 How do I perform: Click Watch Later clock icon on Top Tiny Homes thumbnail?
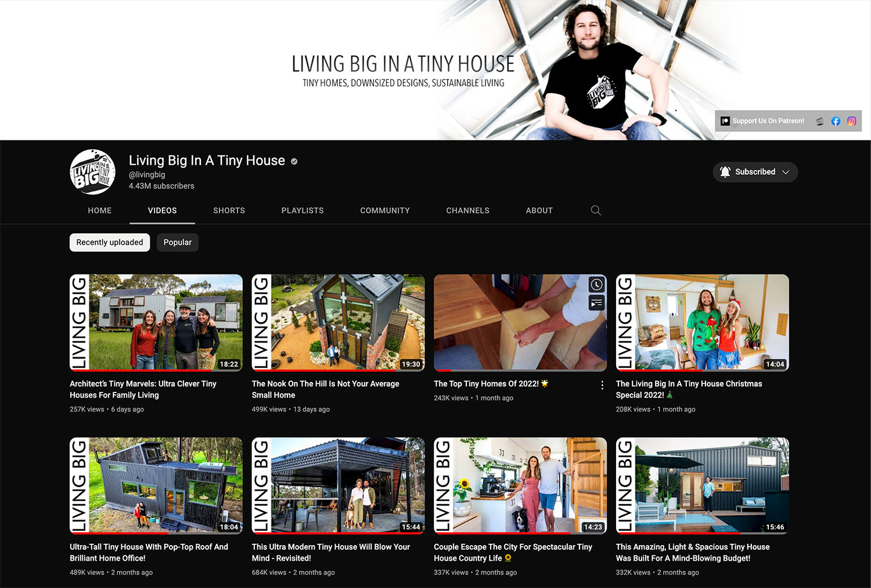click(596, 284)
